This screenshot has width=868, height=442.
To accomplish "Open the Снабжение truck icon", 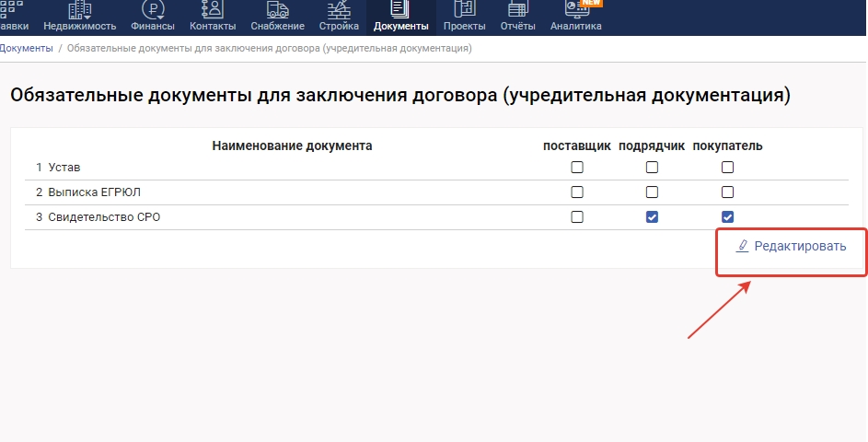I will click(277, 9).
